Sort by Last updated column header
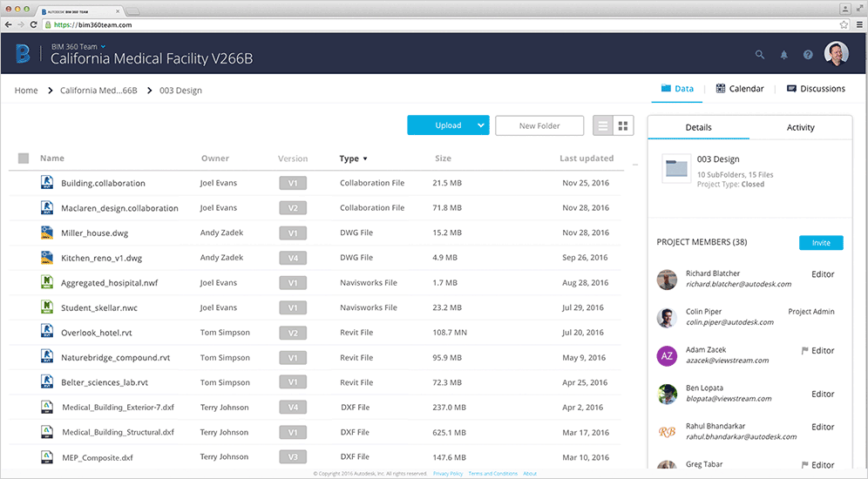Viewport: 868px width, 479px height. [x=587, y=159]
